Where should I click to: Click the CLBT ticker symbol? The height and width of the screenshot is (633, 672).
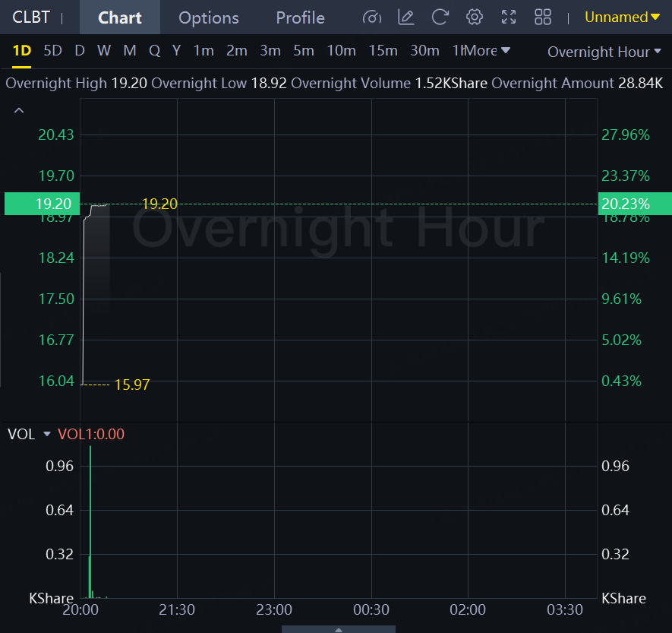[31, 17]
